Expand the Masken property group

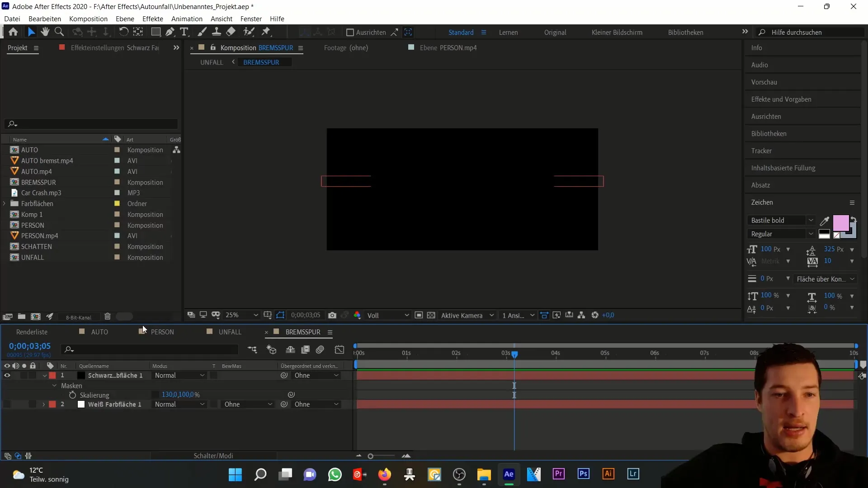[x=54, y=385]
